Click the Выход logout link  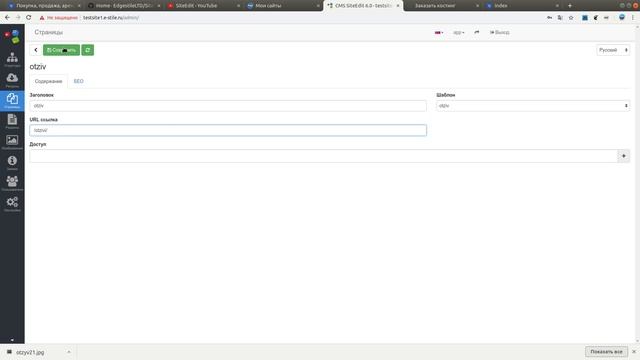click(500, 32)
